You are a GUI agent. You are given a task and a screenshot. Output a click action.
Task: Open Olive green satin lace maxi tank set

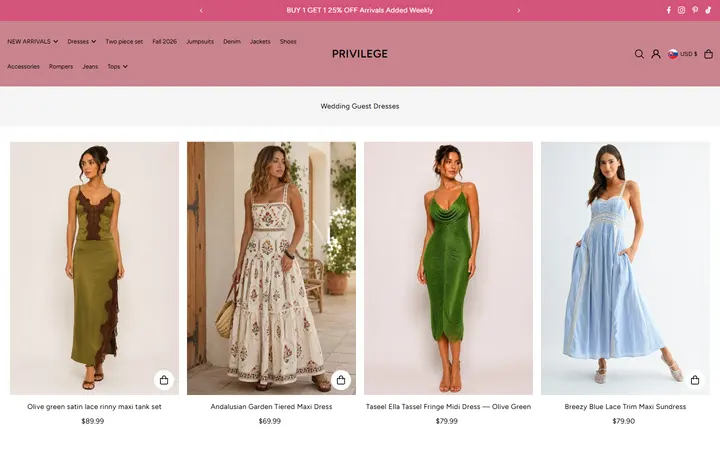(x=94, y=406)
